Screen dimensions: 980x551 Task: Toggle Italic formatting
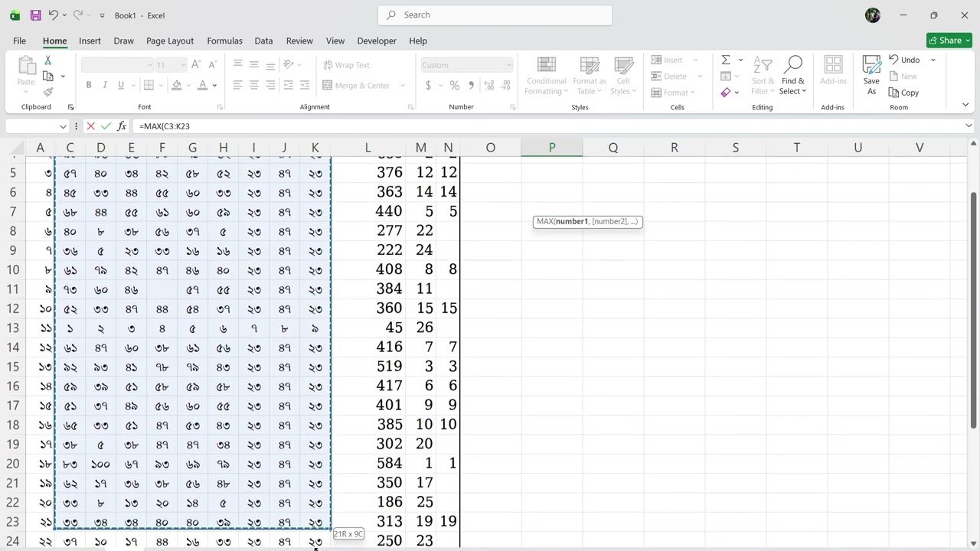pyautogui.click(x=105, y=85)
